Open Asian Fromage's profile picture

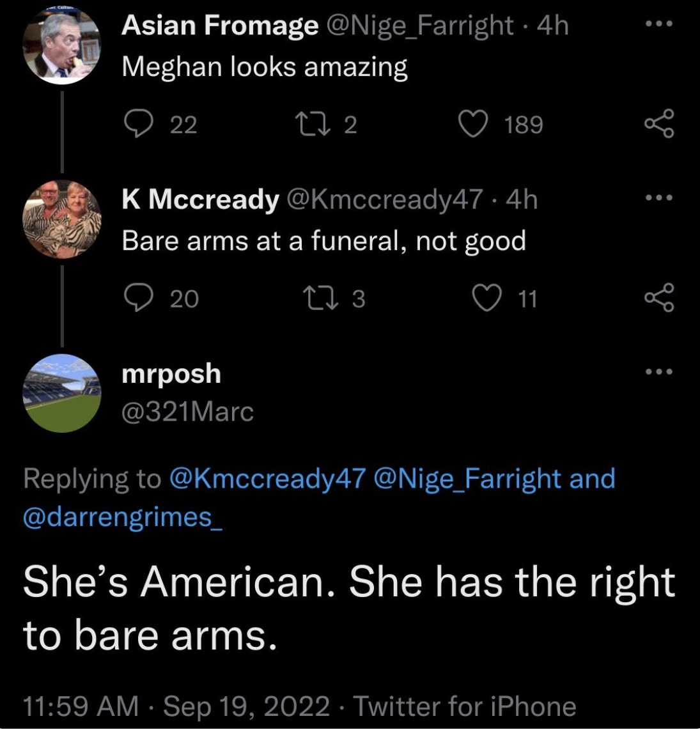click(x=62, y=45)
